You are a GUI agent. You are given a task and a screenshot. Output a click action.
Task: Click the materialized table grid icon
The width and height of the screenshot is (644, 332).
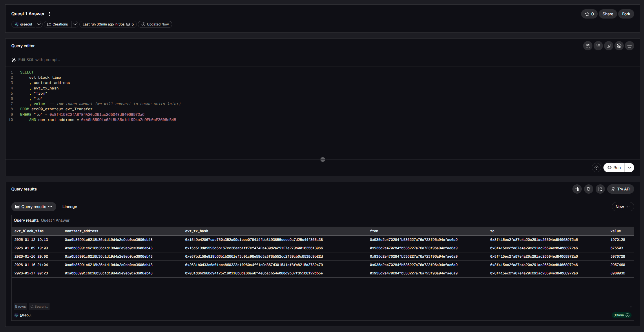pyautogui.click(x=577, y=189)
